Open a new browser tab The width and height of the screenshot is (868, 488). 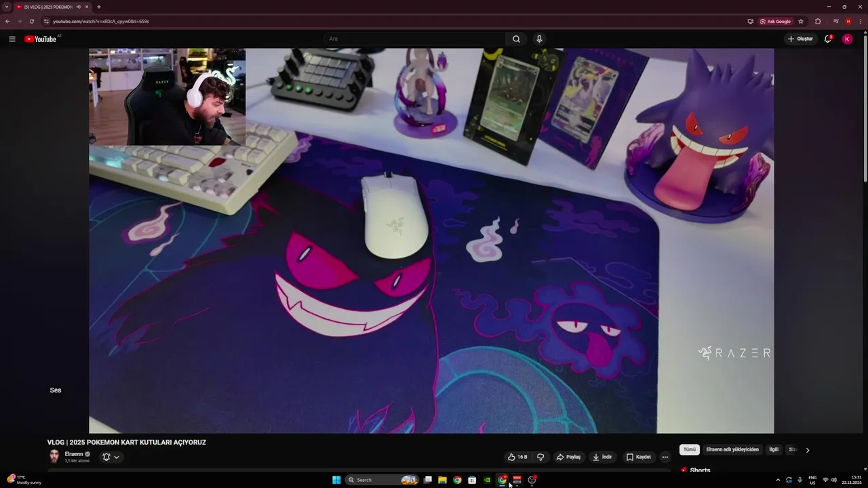pyautogui.click(x=99, y=7)
